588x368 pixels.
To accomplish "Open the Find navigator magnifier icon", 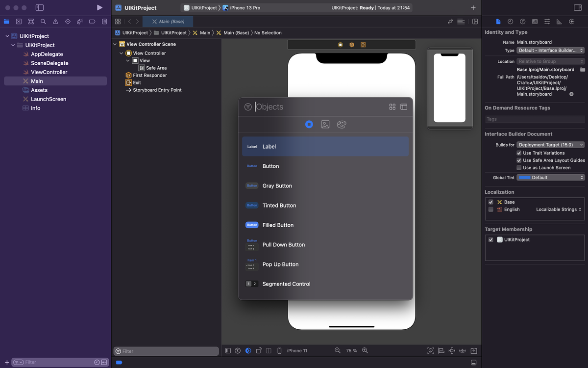I will 43,22.
